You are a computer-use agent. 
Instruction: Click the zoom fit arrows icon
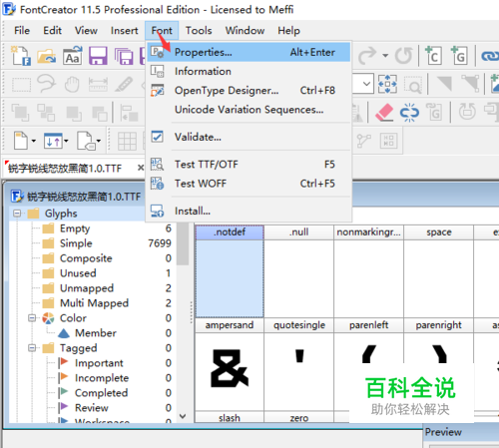point(387,84)
